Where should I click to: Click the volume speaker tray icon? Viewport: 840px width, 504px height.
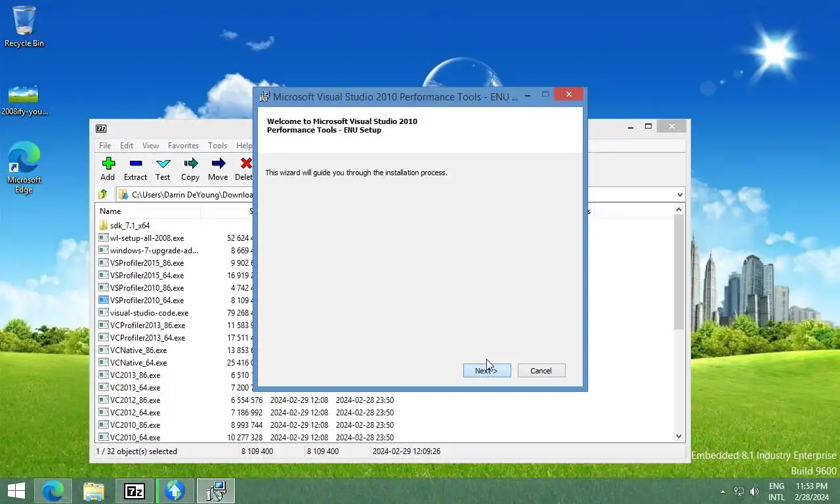(x=755, y=492)
